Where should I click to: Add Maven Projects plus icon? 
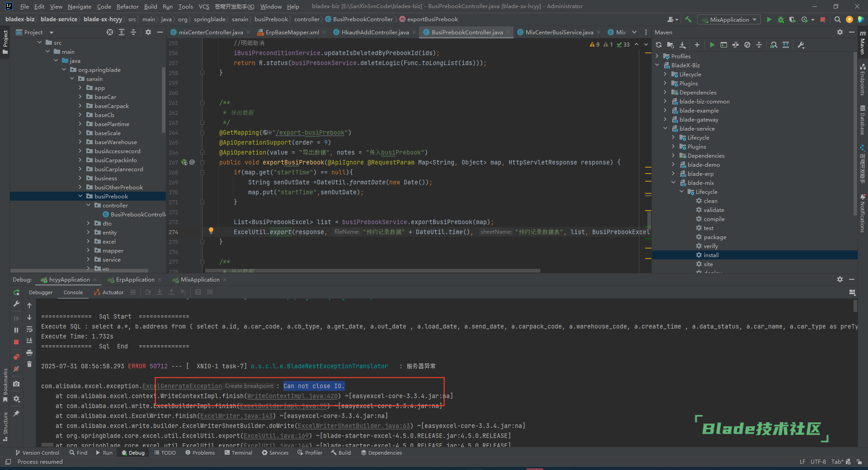(697, 45)
